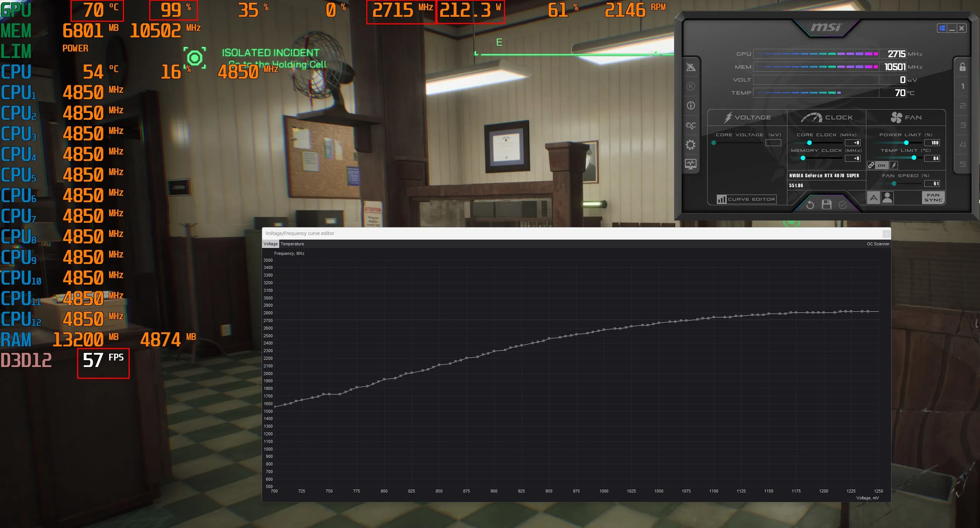Show the system information icon
This screenshot has height=528, width=980.
pyautogui.click(x=690, y=106)
